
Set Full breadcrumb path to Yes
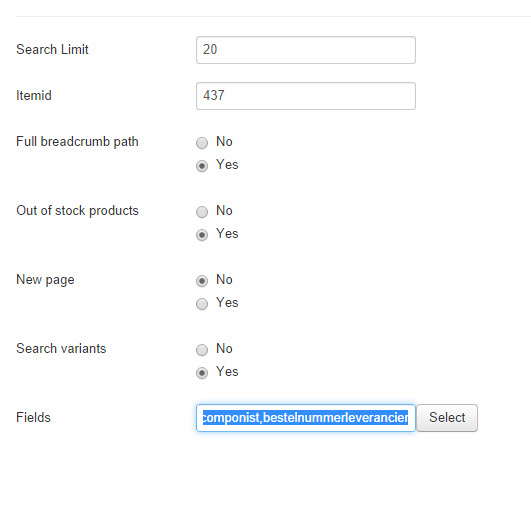click(x=202, y=166)
